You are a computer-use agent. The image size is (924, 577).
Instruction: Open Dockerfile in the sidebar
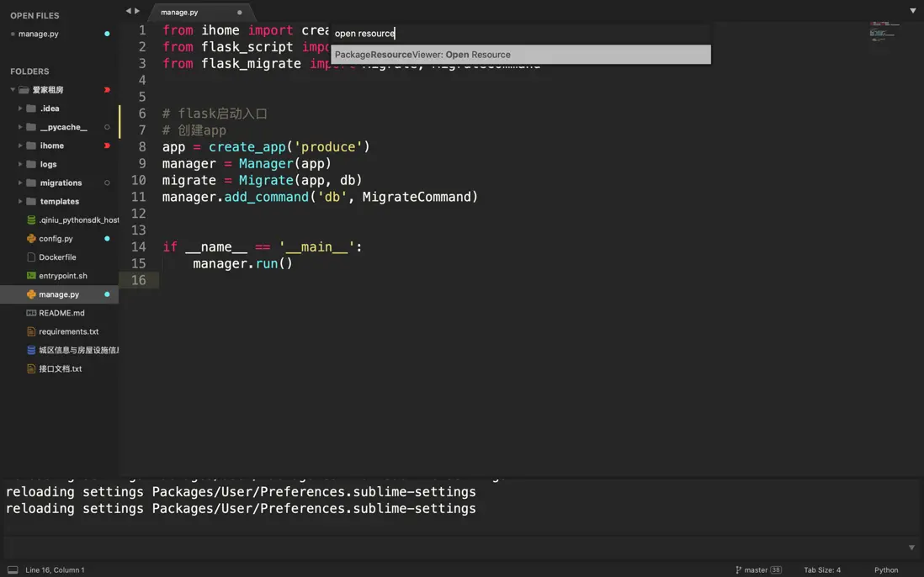click(59, 257)
